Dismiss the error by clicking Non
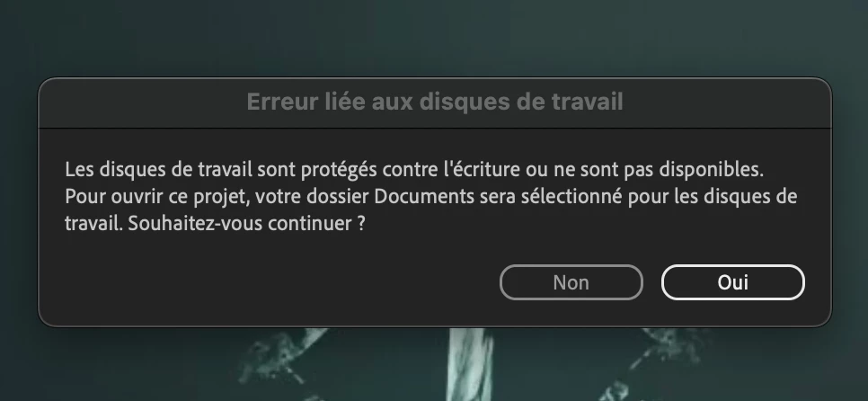 pos(571,282)
